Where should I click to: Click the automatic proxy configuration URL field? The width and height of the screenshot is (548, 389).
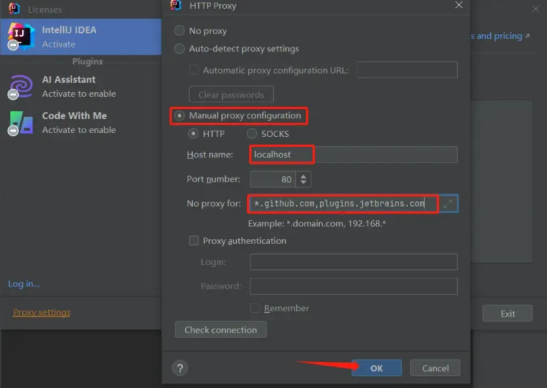click(x=407, y=70)
